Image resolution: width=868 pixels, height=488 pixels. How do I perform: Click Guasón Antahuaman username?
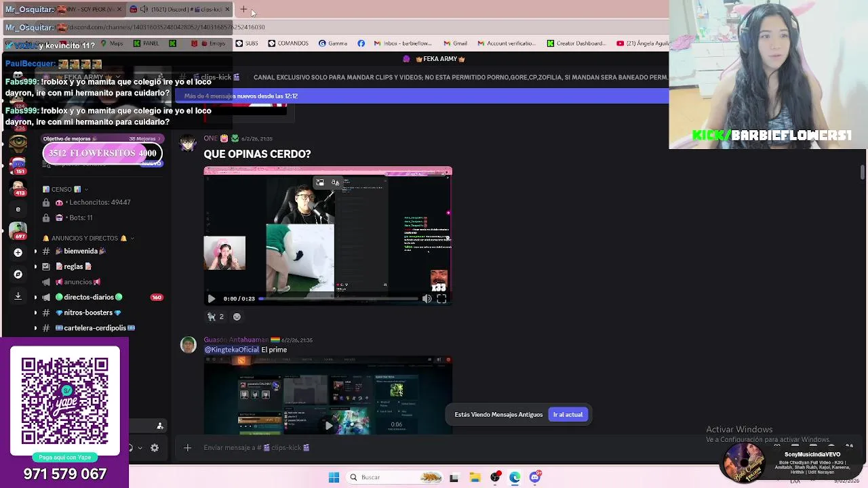(x=236, y=340)
